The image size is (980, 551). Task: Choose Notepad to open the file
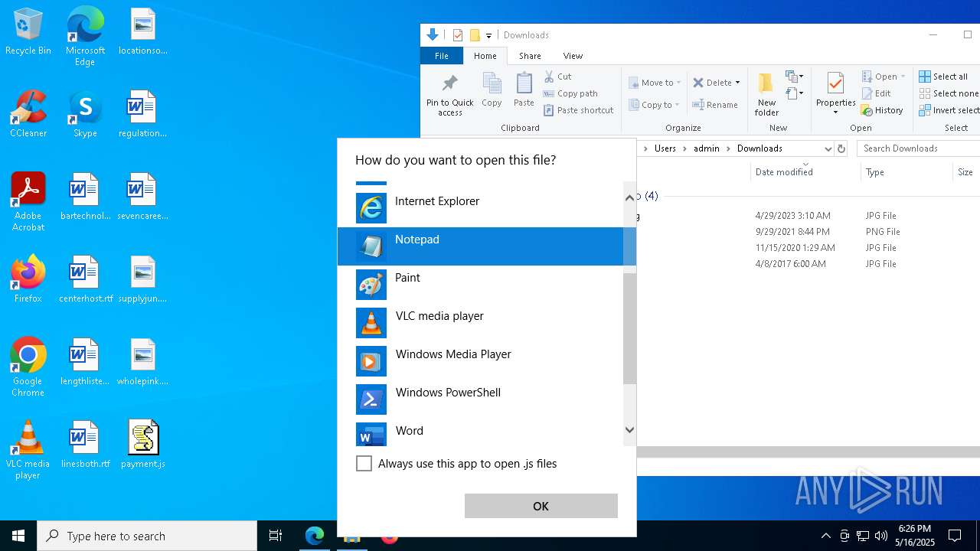(x=481, y=246)
